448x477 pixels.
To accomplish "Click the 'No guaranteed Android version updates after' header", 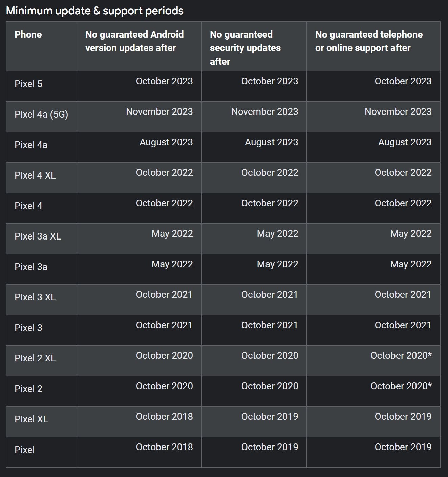I will 134,41.
